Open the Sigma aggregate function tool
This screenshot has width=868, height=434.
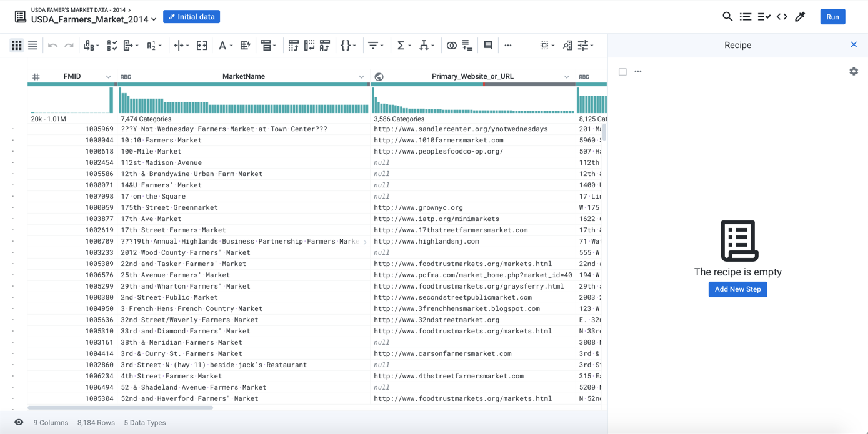coord(402,45)
